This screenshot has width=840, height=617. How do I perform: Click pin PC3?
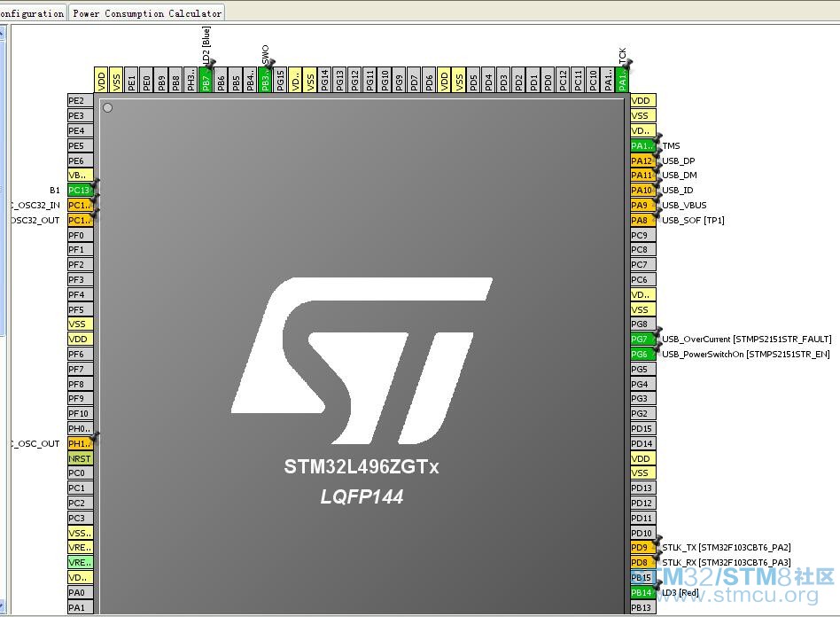[x=80, y=518]
